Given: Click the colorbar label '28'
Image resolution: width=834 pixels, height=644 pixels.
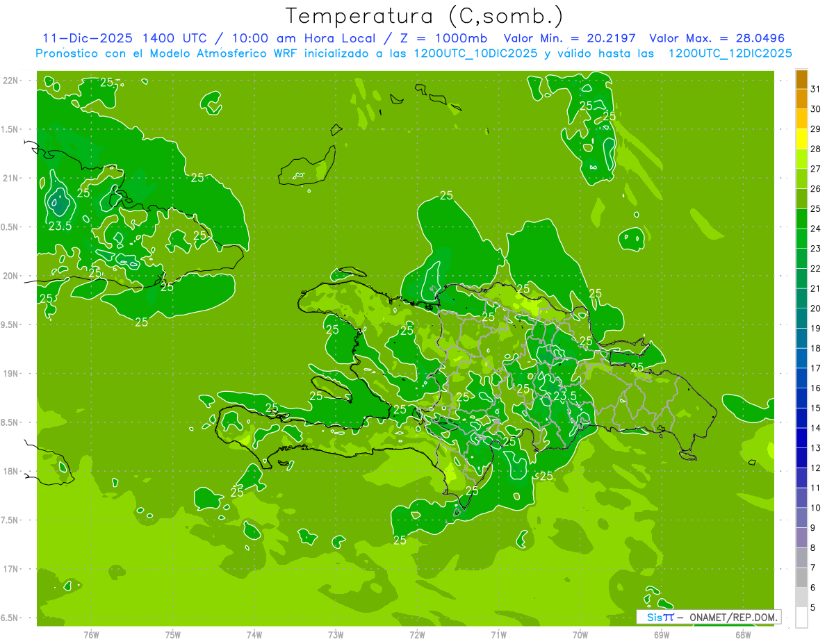Looking at the screenshot, I should click(x=815, y=149).
